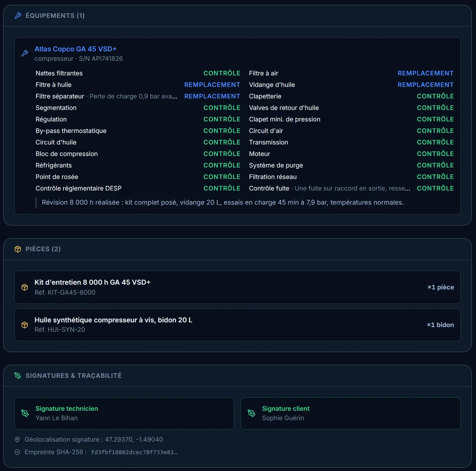Click CONTRÔLE status on Clapetterie row
This screenshot has height=471, width=476.
[435, 96]
